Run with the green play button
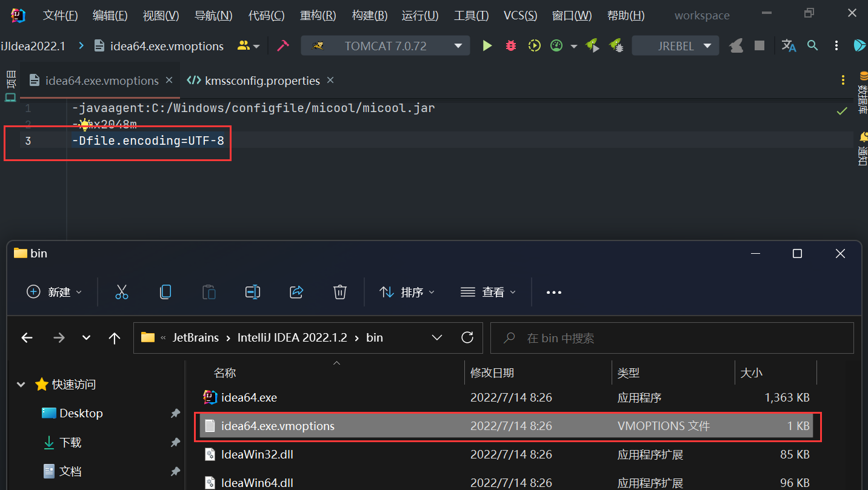The height and width of the screenshot is (490, 868). click(487, 45)
